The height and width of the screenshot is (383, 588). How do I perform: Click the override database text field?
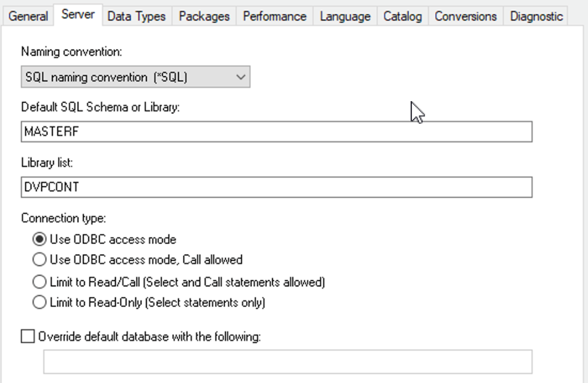(287, 362)
